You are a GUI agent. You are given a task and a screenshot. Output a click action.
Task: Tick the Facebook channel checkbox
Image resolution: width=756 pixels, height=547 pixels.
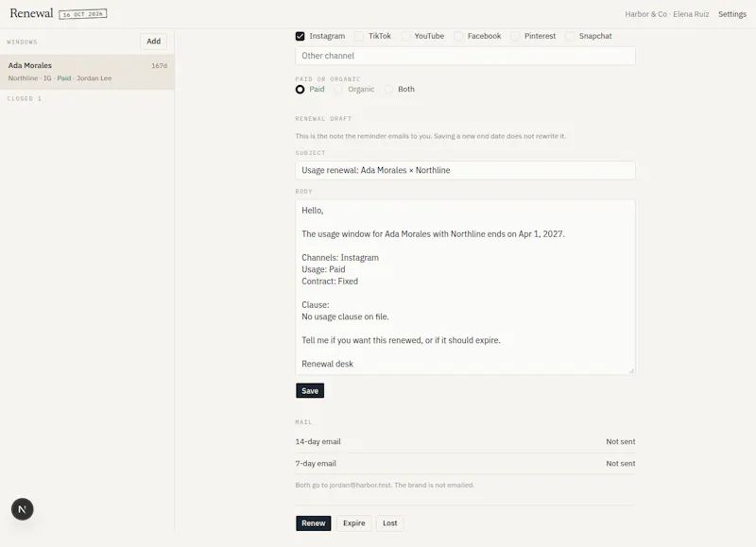458,36
